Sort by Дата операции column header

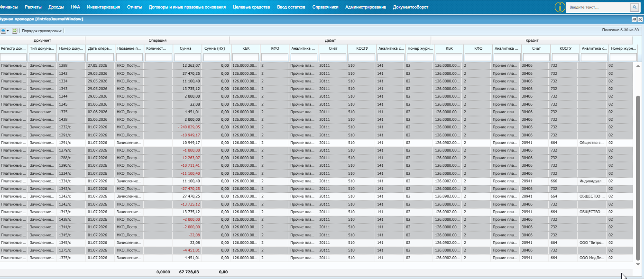point(100,48)
